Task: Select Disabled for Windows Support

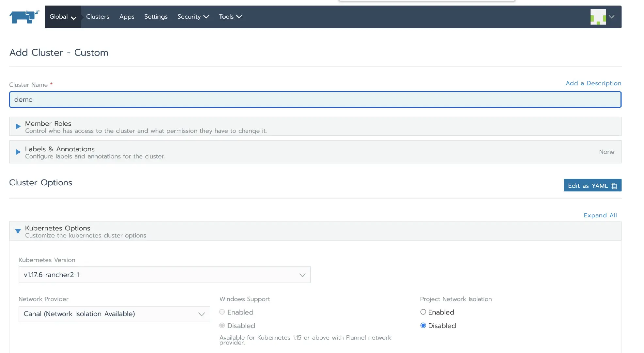Action: [222, 326]
